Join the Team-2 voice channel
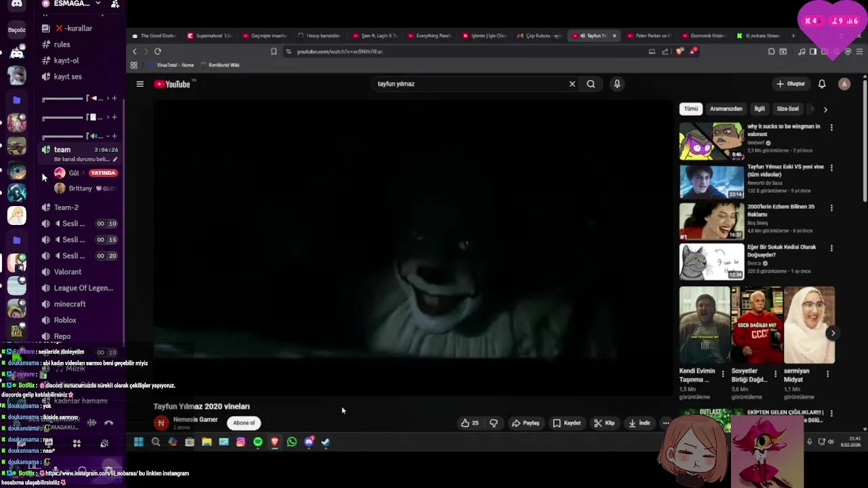 coord(66,207)
